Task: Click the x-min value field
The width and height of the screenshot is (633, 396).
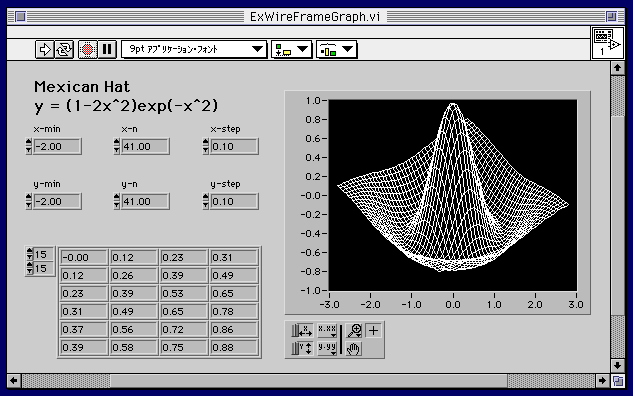Action: 57,147
